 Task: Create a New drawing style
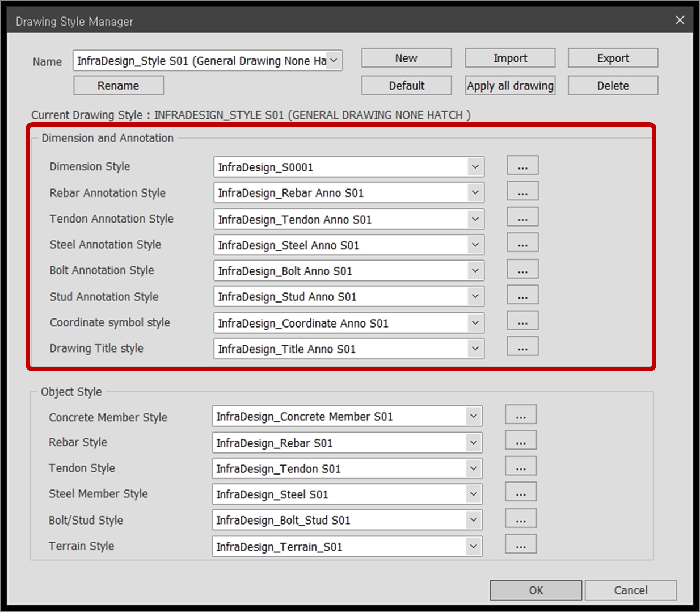(406, 58)
